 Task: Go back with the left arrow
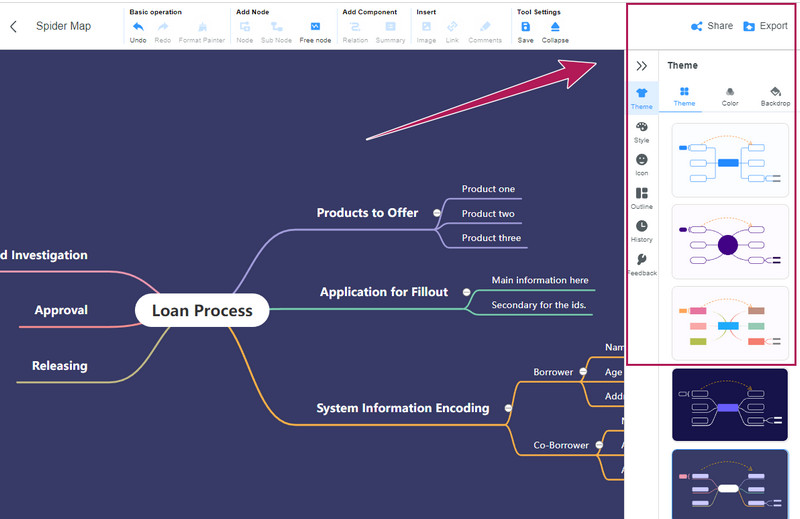pyautogui.click(x=13, y=26)
